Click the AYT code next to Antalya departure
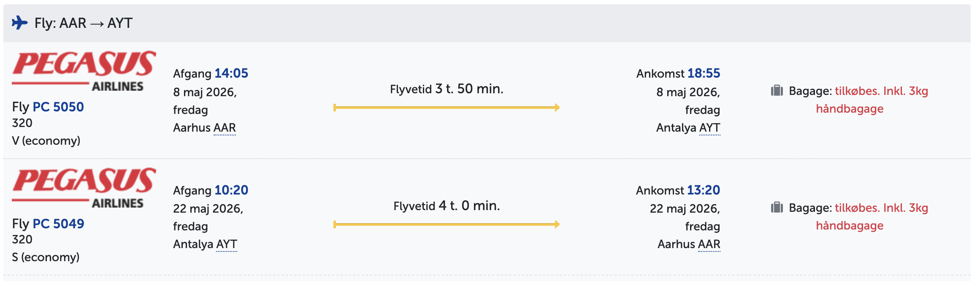980x281 pixels. coord(226,244)
